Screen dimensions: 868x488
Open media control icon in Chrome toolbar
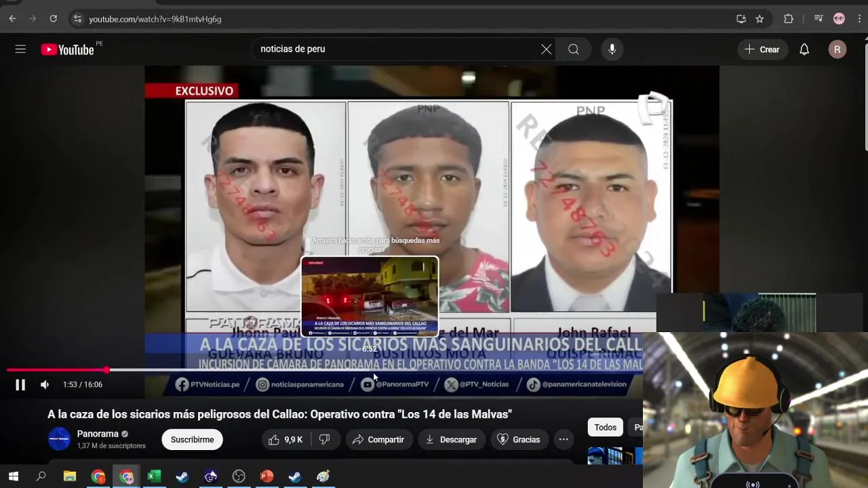(818, 19)
